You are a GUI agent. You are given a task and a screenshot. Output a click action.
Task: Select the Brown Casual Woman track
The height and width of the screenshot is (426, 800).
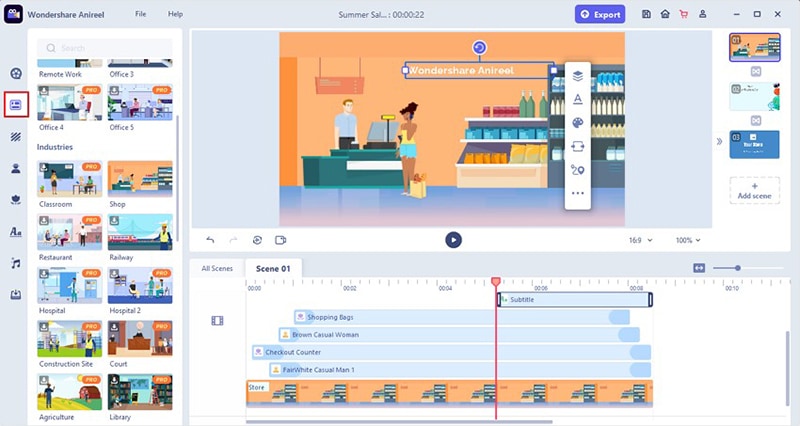point(459,335)
